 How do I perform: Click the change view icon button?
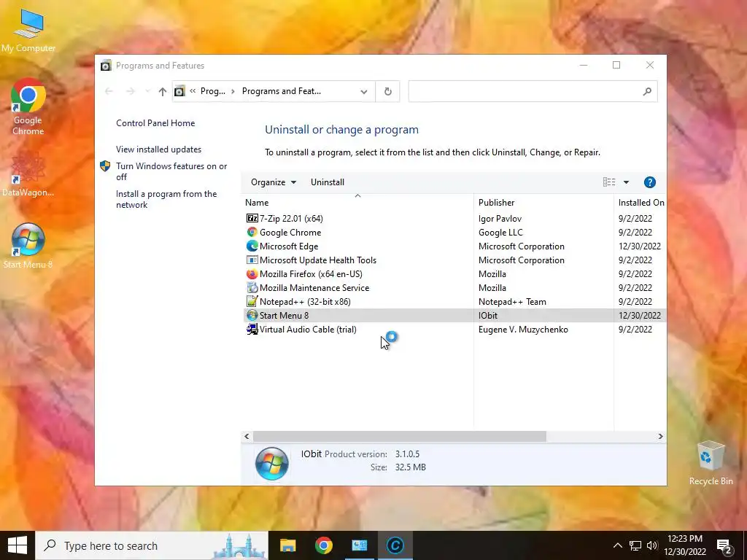(x=609, y=182)
